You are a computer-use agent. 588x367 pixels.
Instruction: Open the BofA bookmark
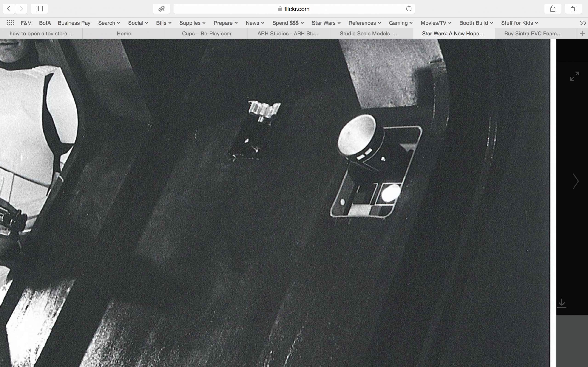(x=45, y=23)
